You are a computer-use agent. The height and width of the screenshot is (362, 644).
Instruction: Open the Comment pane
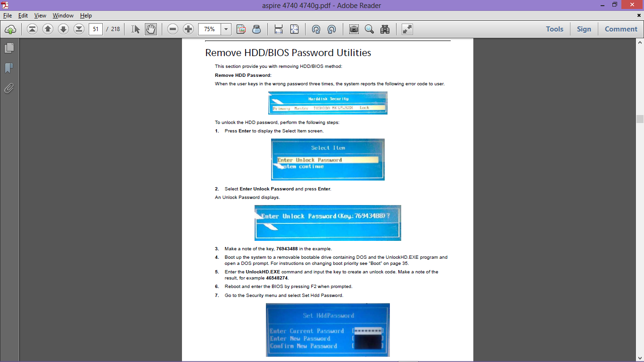(621, 29)
